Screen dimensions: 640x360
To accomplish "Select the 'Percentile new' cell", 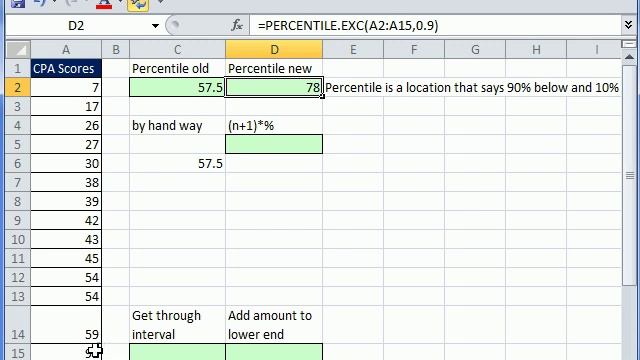I will pos(274,68).
